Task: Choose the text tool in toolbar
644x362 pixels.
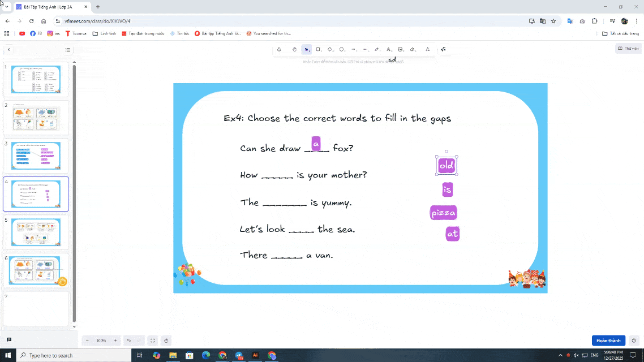Action: (x=389, y=50)
